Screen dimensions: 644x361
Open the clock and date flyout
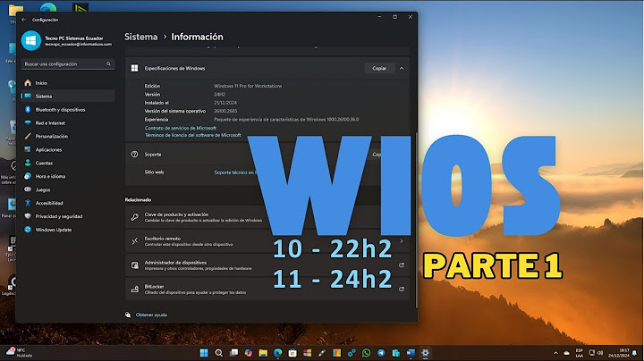tap(619, 353)
